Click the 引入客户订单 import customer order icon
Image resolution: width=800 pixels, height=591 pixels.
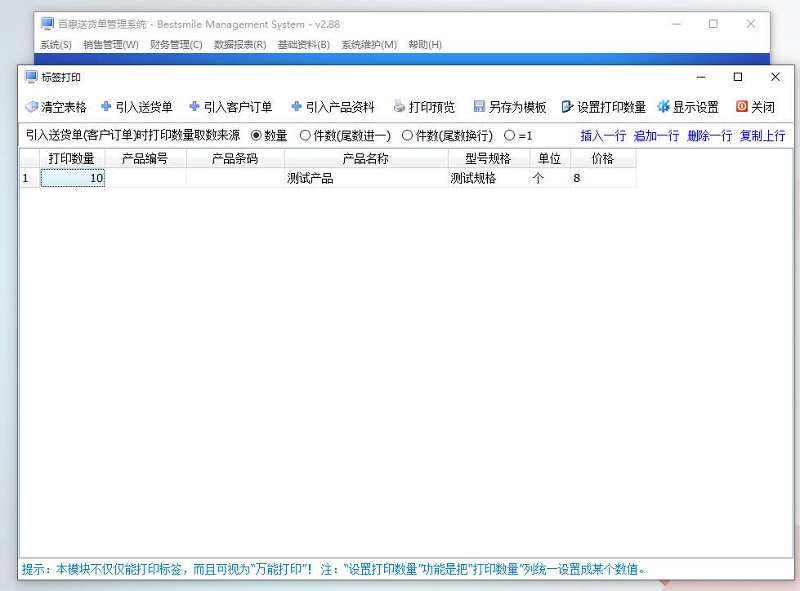pos(194,107)
